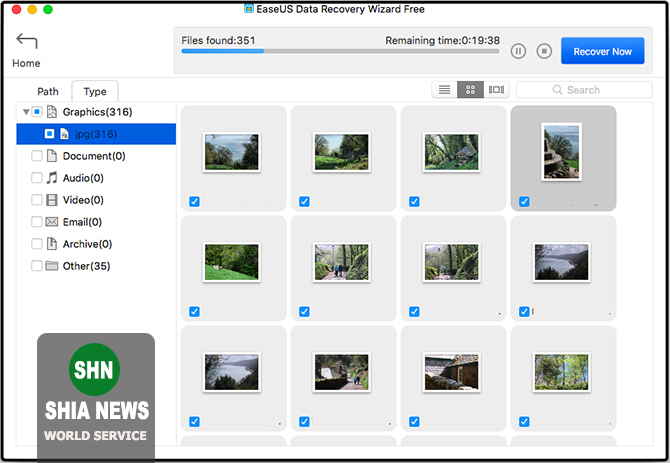Viewport: 670px width, 463px height.
Task: Toggle the Graphics(316) checkbox
Action: (37, 112)
